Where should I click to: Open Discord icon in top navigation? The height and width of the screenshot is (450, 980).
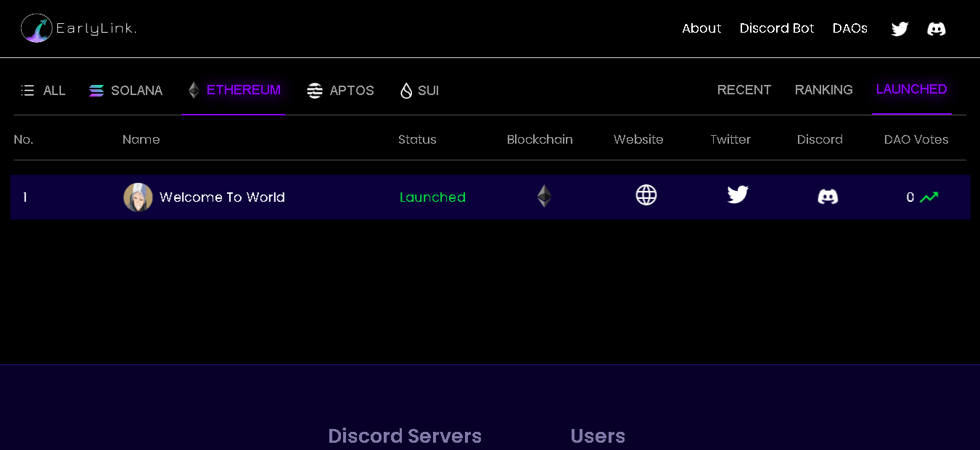pos(936,29)
